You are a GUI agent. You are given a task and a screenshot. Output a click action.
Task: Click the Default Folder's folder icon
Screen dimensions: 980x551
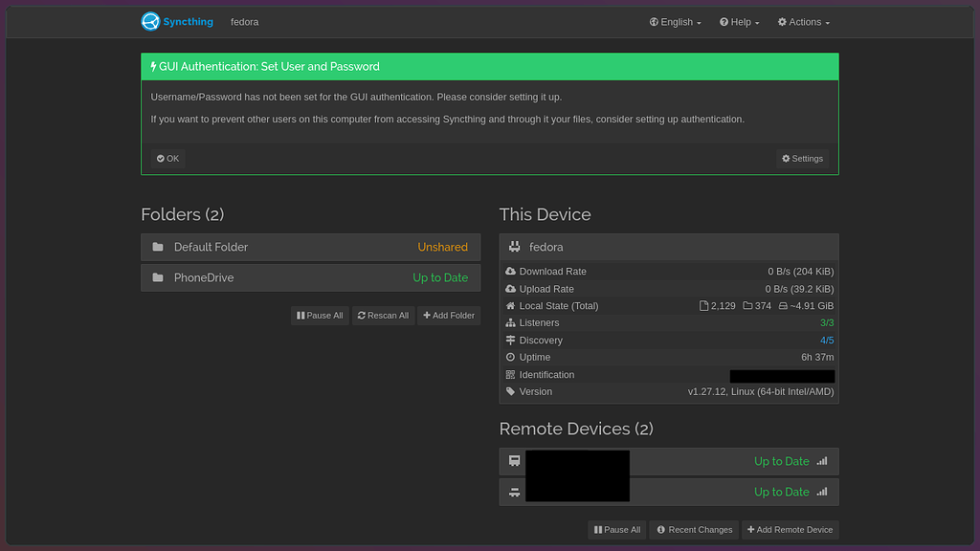tap(158, 247)
